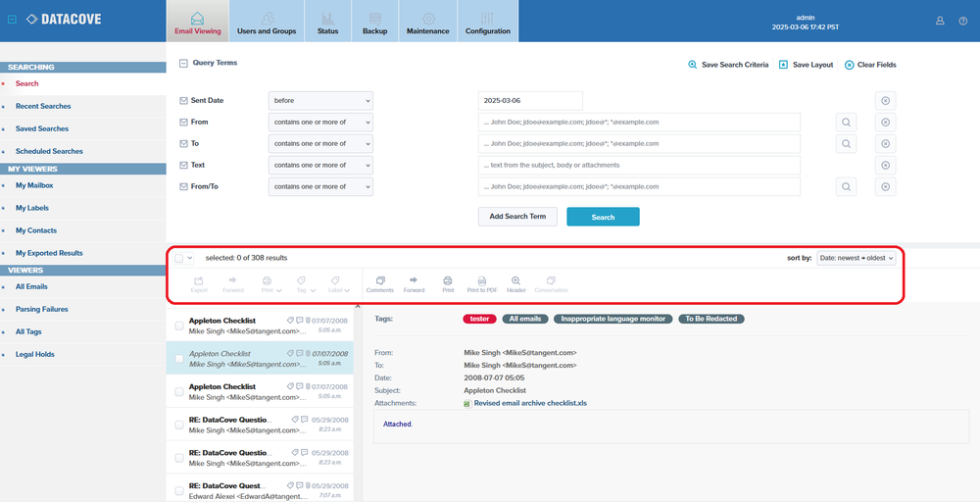Click the red 'tester' tag

pyautogui.click(x=479, y=319)
